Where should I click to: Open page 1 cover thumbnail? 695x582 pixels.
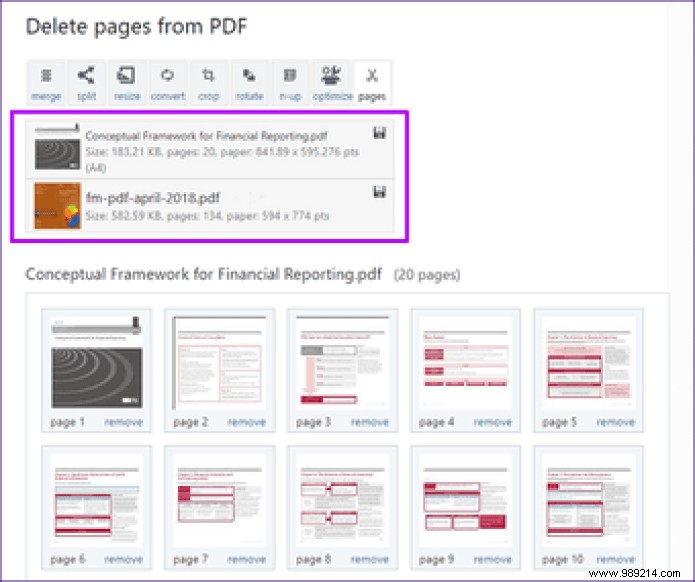[97, 363]
